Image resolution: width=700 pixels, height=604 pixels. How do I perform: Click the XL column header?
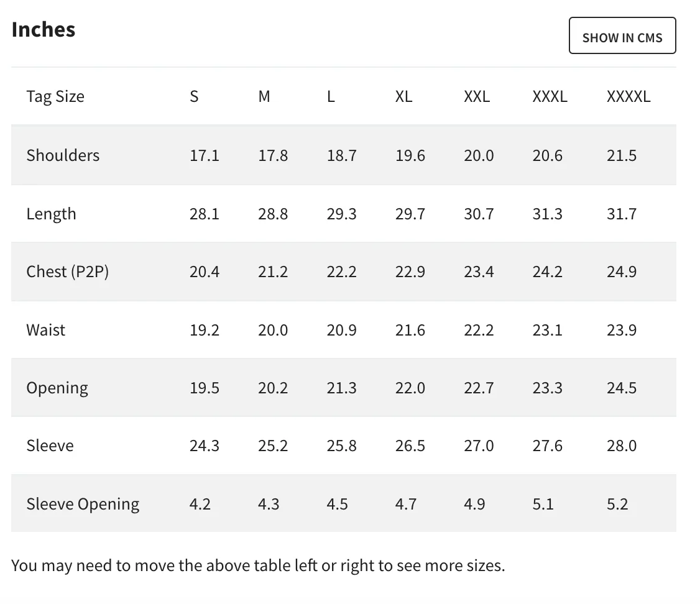[x=403, y=96]
